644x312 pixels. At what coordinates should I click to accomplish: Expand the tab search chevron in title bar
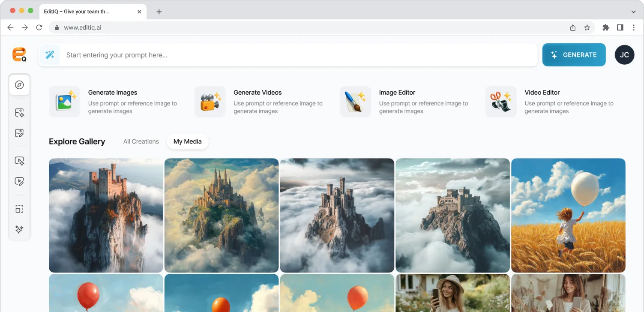634,12
